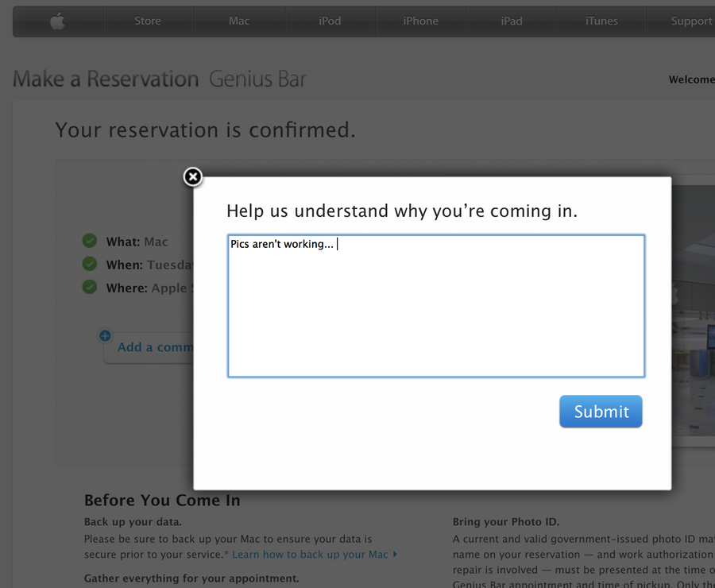
Task: Click the Help us understand dialog title
Action: (x=402, y=211)
